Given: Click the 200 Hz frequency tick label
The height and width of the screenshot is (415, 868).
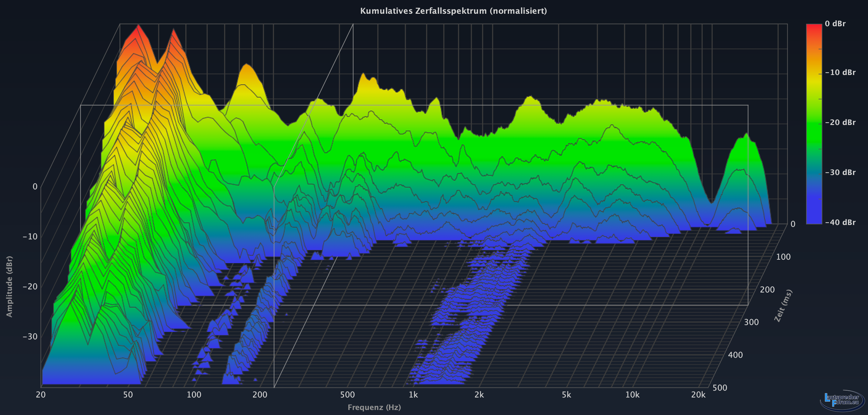Looking at the screenshot, I should [x=260, y=395].
